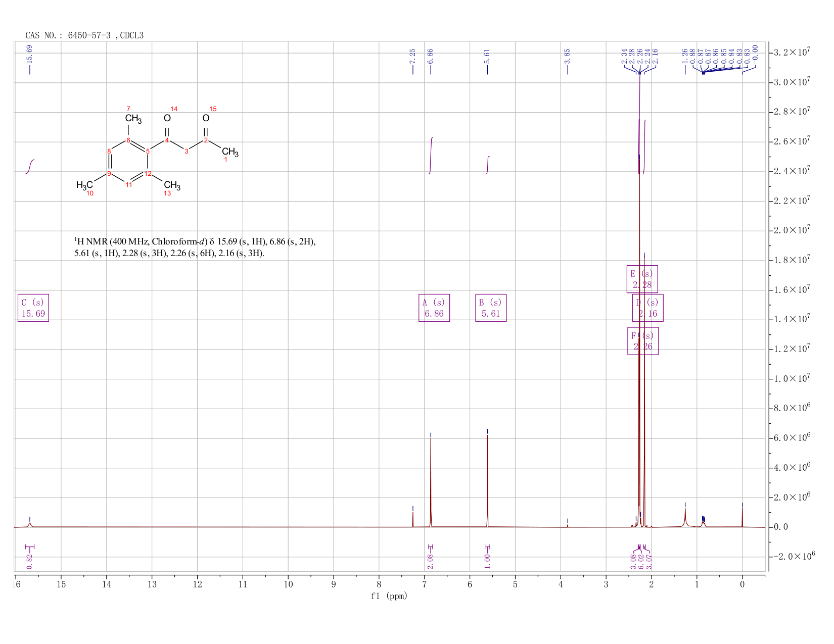834x644 pixels.
Task: Click the TMS peak at 0 ppm
Action: pos(742,518)
